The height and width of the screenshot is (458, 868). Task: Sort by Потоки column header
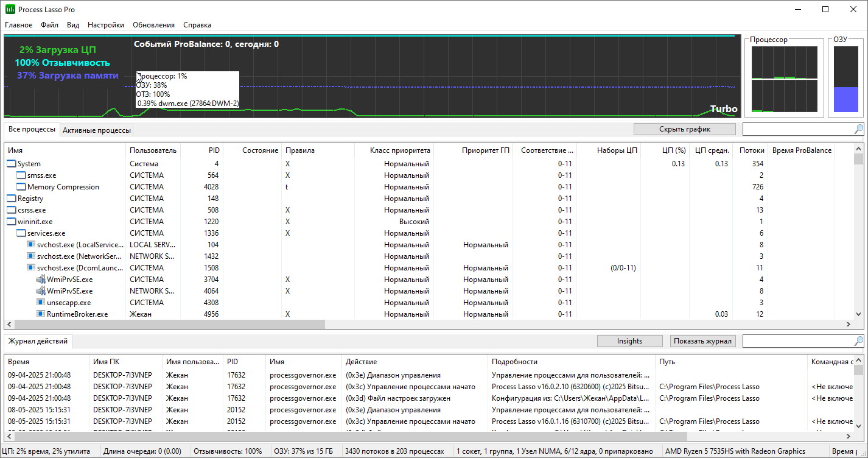tap(750, 150)
